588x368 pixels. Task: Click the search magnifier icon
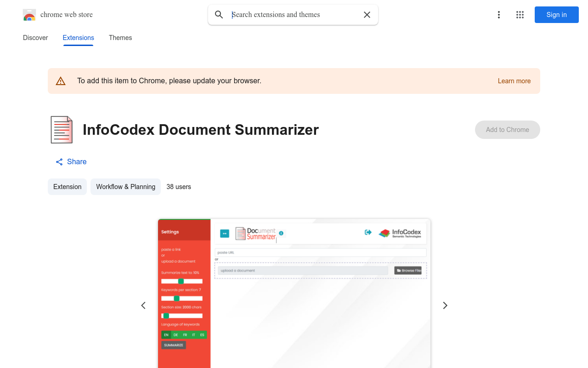219,15
